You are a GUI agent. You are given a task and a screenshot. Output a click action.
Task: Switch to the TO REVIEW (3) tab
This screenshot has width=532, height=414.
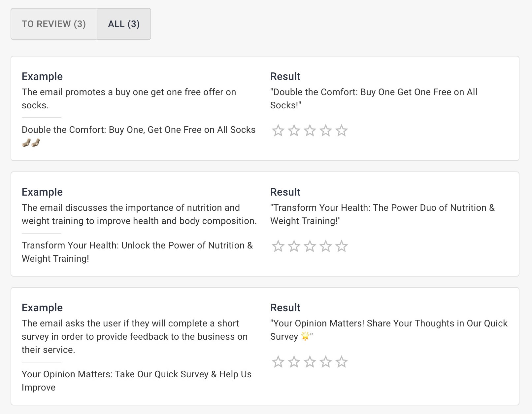coord(54,24)
